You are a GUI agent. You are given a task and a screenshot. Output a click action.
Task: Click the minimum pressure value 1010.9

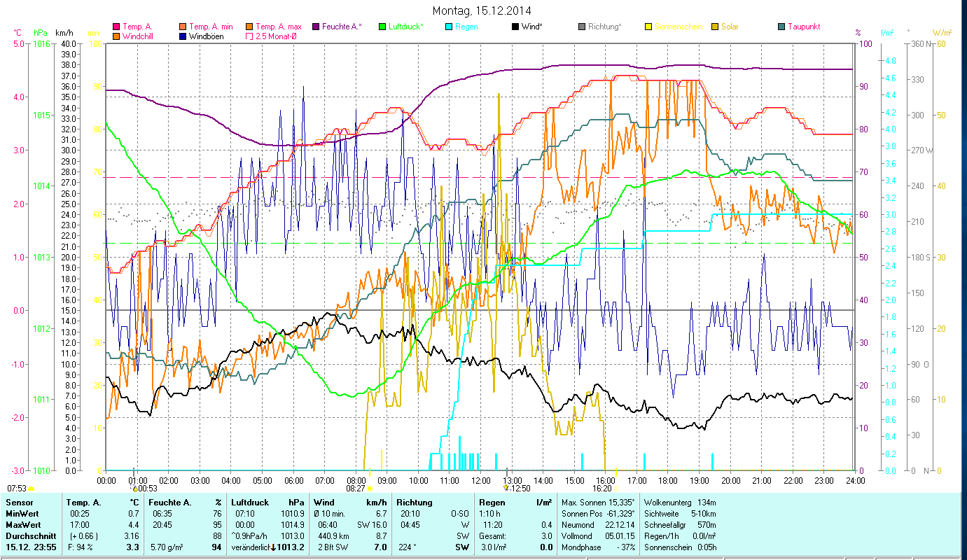coord(291,514)
